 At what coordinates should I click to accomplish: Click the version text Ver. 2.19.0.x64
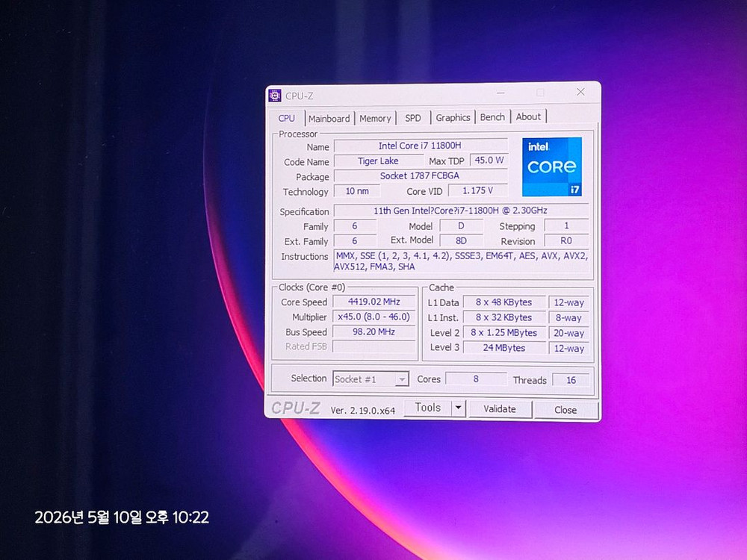363,411
